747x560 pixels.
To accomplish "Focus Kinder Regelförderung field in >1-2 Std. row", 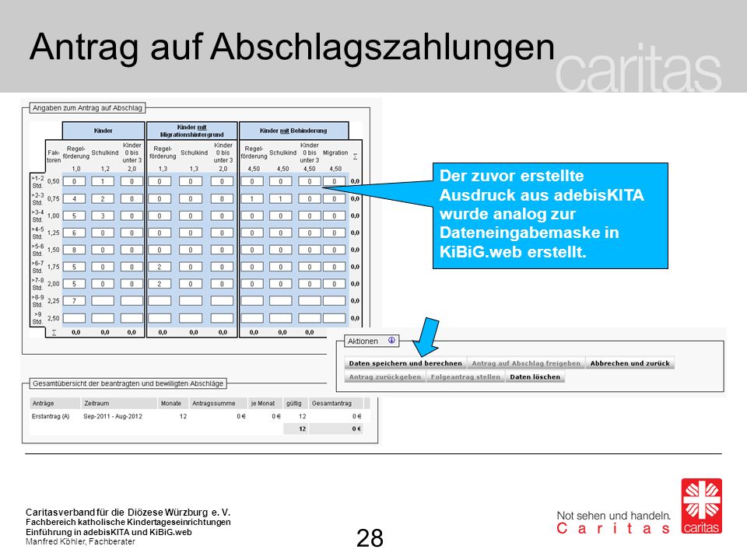I will coord(75,181).
